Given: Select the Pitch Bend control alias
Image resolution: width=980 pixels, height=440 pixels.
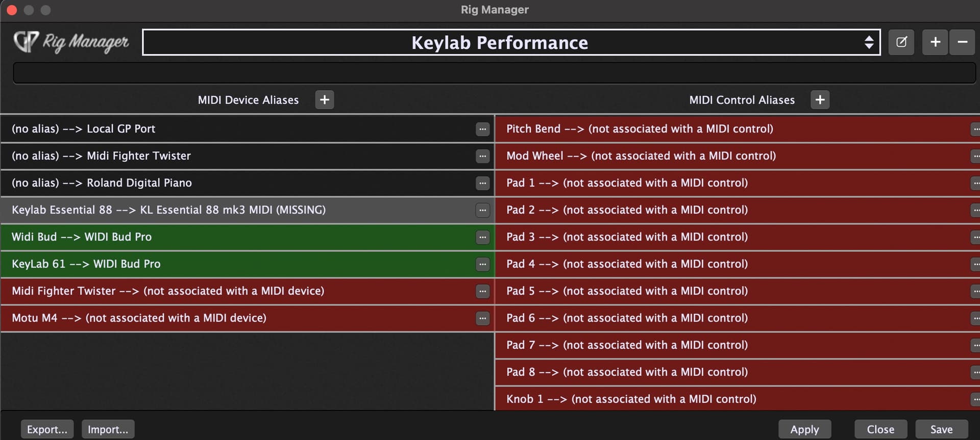Looking at the screenshot, I should coord(738,129).
